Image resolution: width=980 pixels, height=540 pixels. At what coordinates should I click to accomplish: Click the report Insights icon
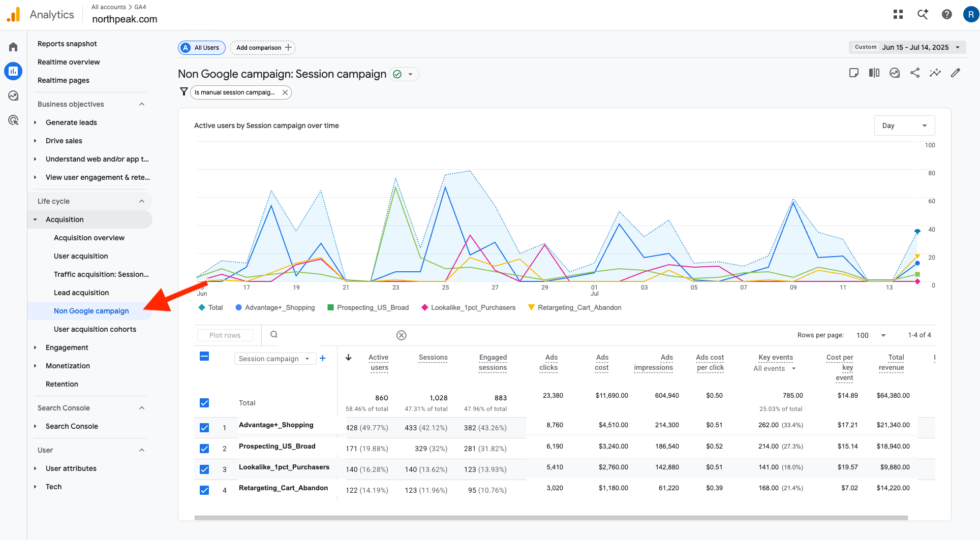tap(895, 73)
